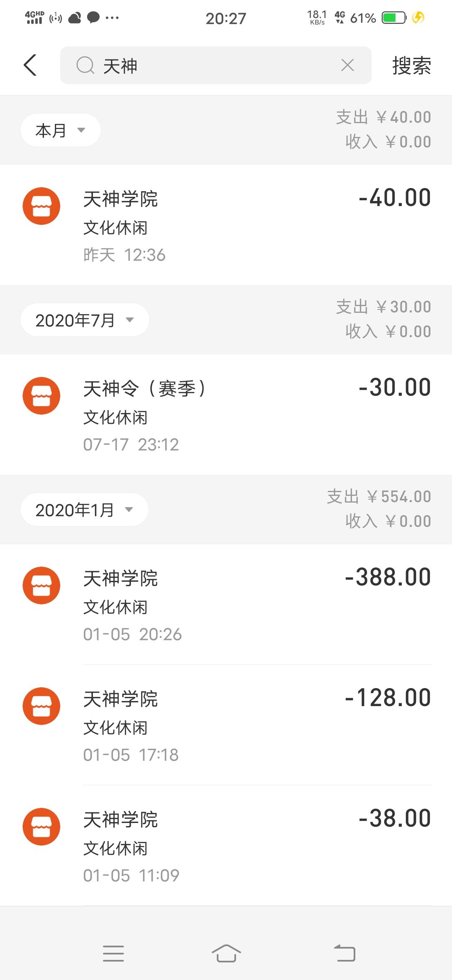
Task: Expand the 2020年7月 month selector
Action: click(85, 320)
